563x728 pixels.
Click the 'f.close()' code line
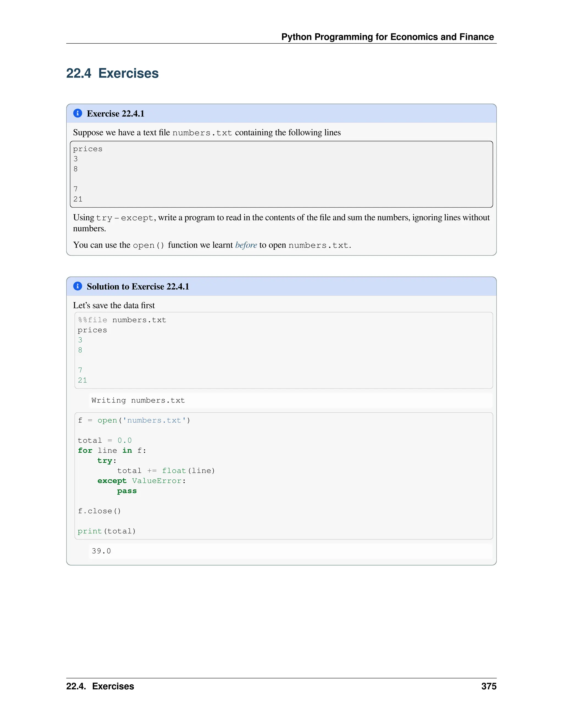[99, 511]
